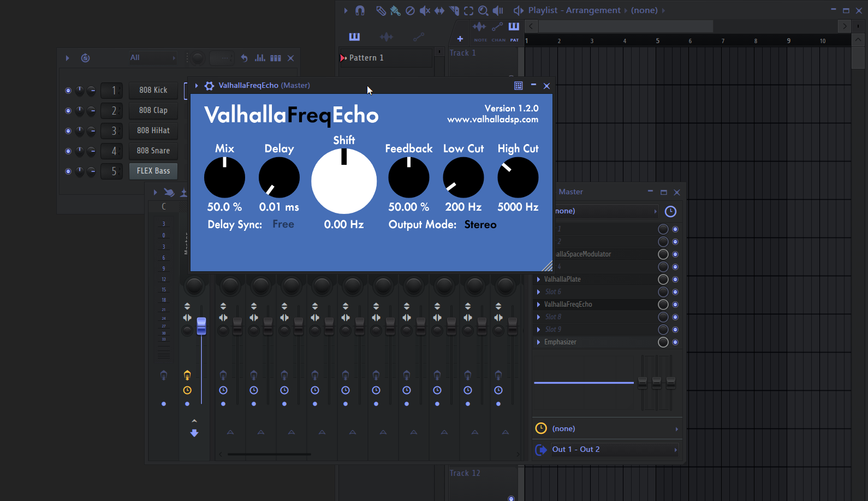This screenshot has height=501, width=868.
Task: Select the 808 Snare channel button
Action: coord(153,151)
